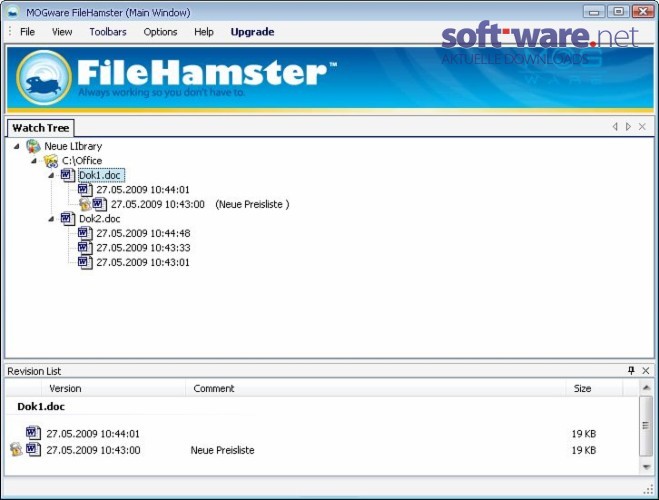Click the Revision List scrollbar thumb
This screenshot has height=500, width=659.
coord(646,426)
